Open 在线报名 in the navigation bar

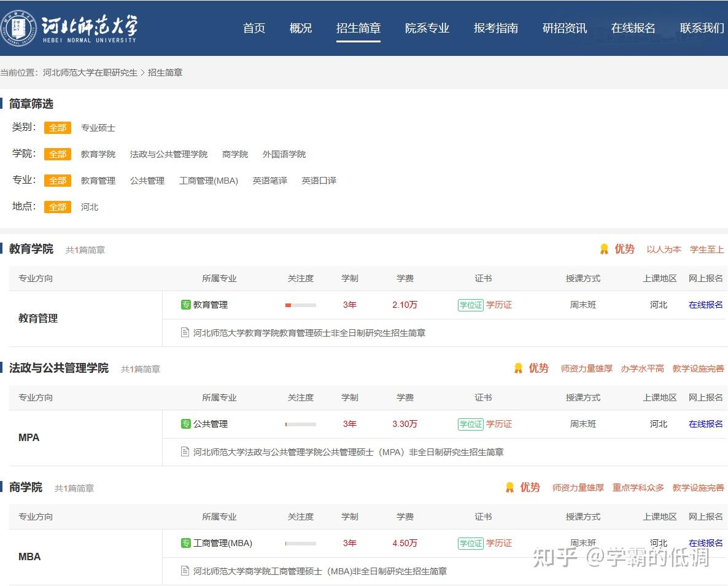pos(633,28)
